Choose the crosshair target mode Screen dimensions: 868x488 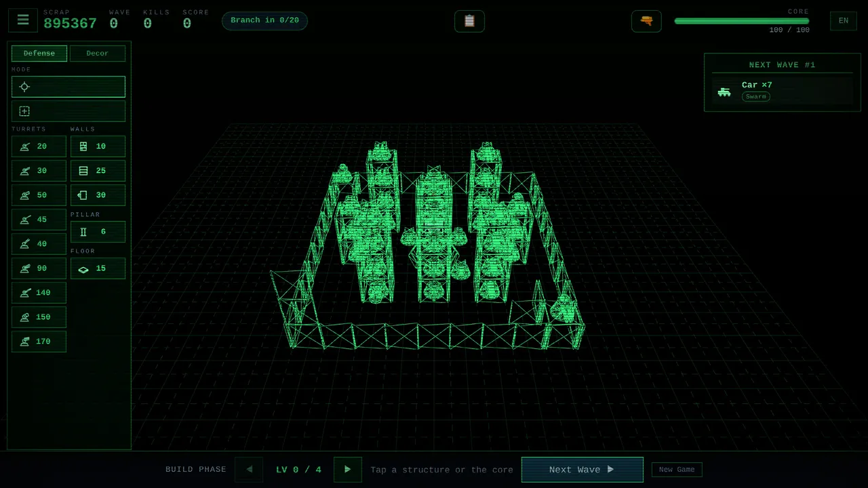click(68, 87)
